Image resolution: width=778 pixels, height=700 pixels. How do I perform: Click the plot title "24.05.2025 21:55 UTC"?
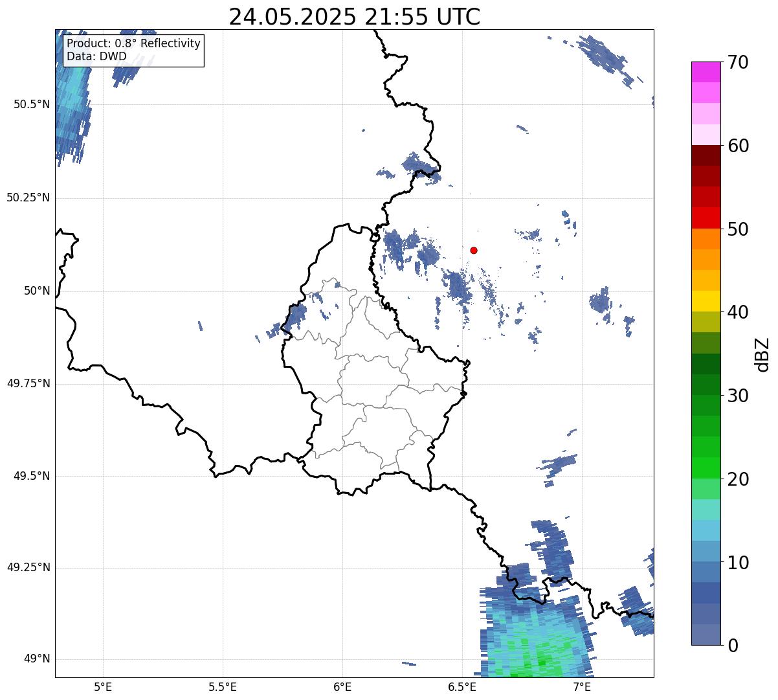click(x=355, y=17)
